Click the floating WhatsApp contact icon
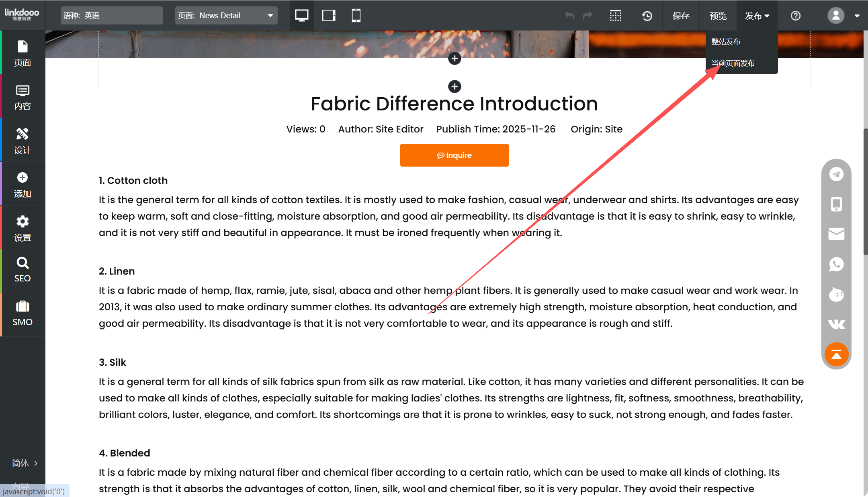This screenshot has height=497, width=868. point(836,264)
